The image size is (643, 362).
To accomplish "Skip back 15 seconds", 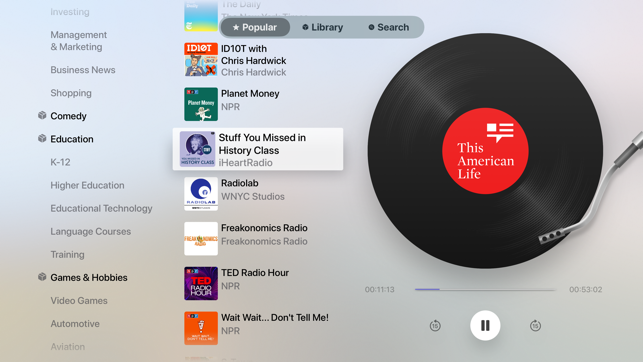I will coord(435,326).
